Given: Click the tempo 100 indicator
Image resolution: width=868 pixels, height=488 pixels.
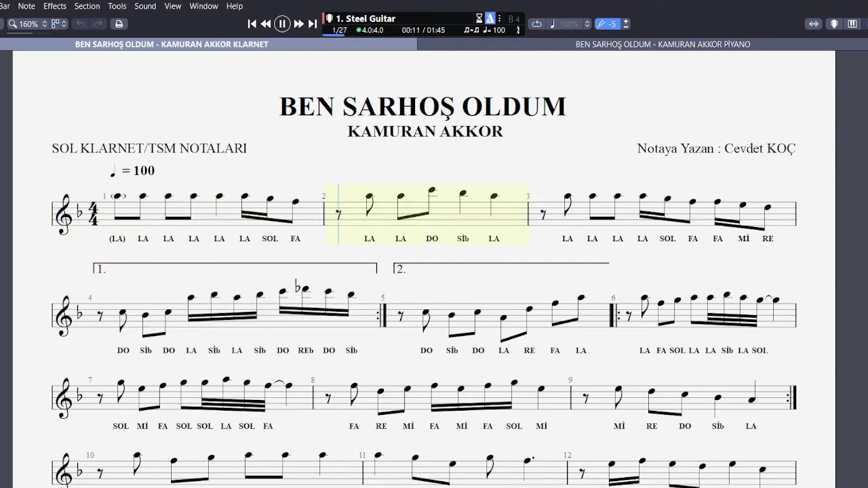Looking at the screenshot, I should click(494, 30).
